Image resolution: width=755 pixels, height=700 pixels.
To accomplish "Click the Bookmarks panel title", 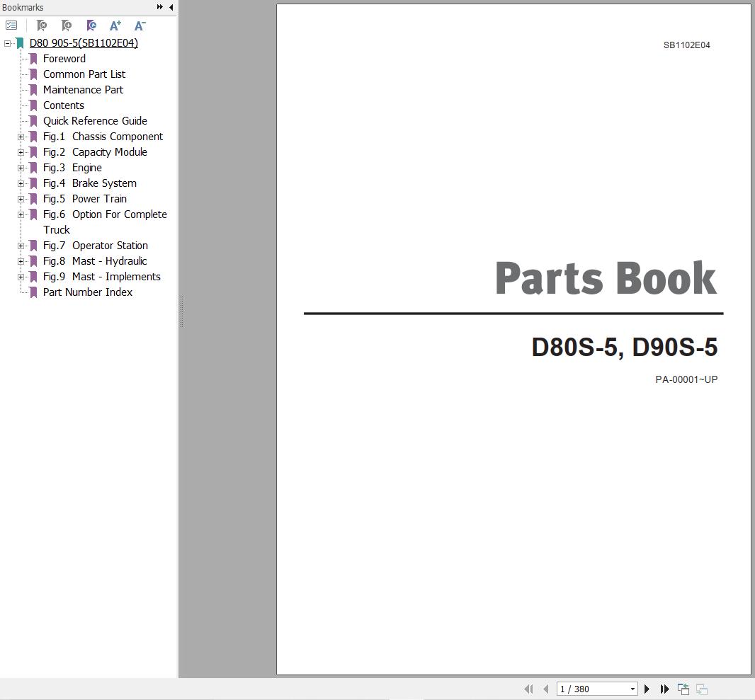I will tap(23, 7).
